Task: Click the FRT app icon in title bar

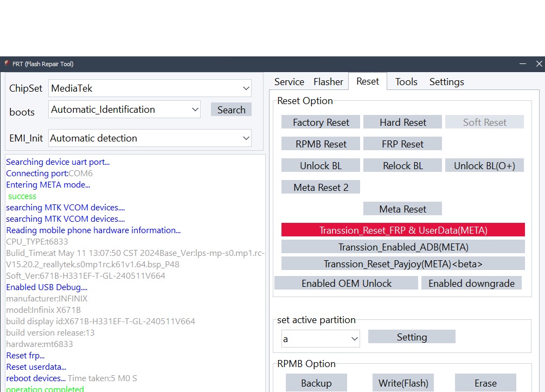Action: pyautogui.click(x=7, y=63)
